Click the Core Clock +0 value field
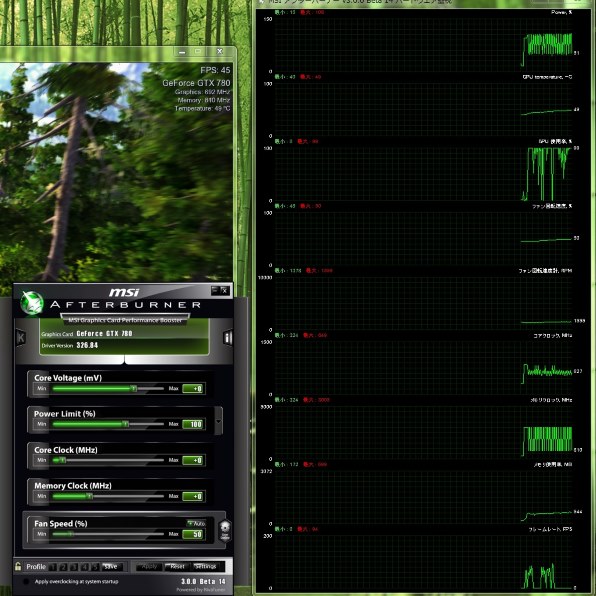Screen dimensions: 596x596 (x=193, y=460)
